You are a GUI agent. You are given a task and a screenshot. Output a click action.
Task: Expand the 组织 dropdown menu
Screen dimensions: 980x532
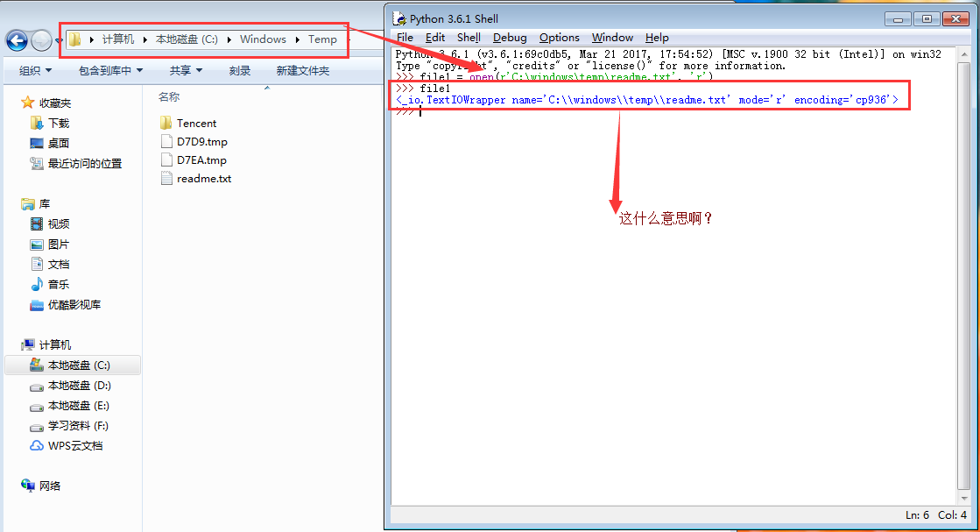tap(35, 71)
